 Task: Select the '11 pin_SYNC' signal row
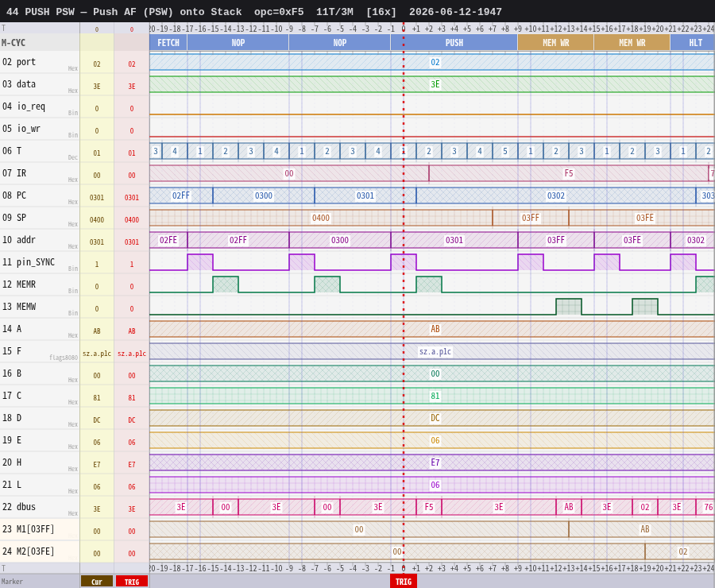(x=357, y=262)
